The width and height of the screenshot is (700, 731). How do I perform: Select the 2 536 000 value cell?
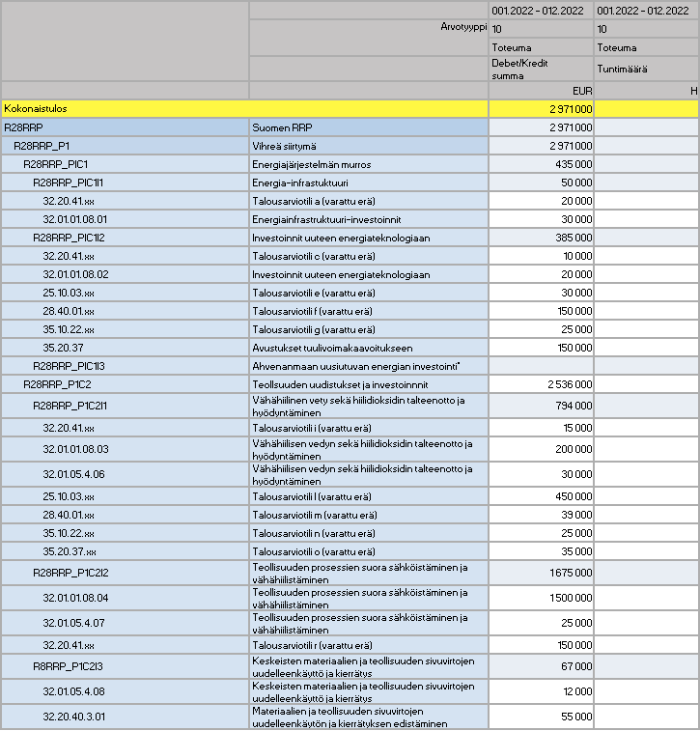[x=542, y=384]
